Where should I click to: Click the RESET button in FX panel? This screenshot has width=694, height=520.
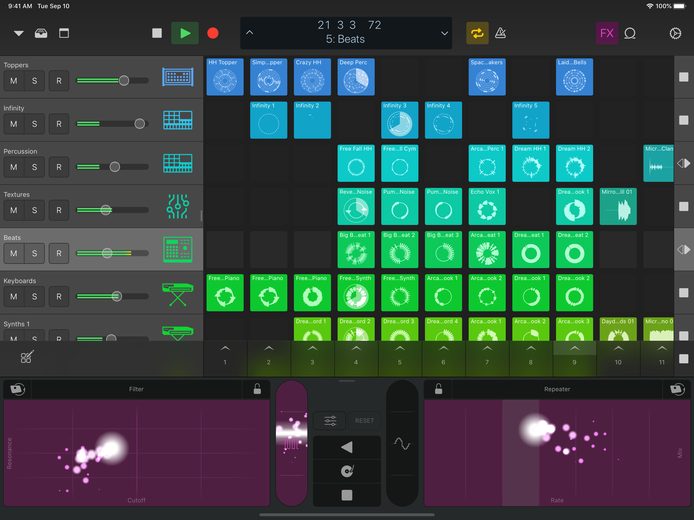click(364, 420)
